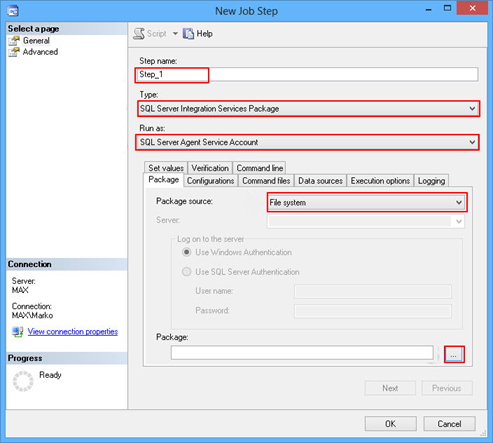This screenshot has height=443, width=493.
Task: Click the Ready progress spinner icon
Action: coord(23,381)
